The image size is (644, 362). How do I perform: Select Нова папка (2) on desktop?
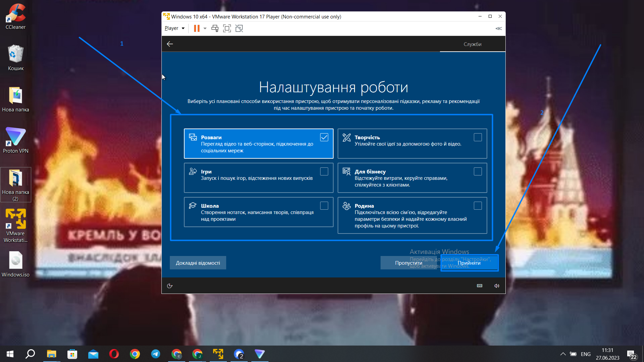(15, 185)
